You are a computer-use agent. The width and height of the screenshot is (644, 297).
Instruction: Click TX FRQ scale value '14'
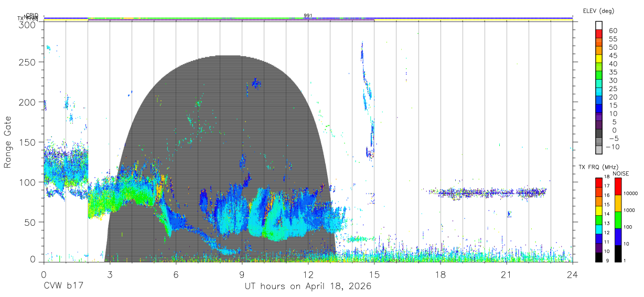tap(607, 214)
